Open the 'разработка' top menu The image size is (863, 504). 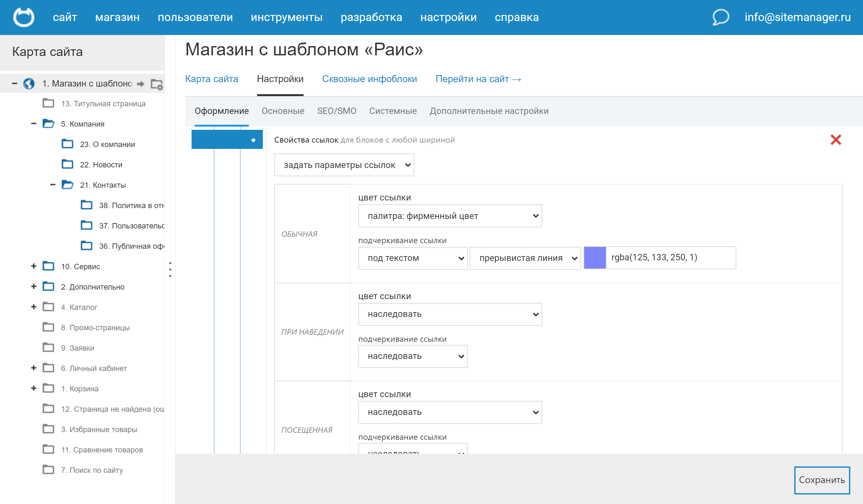click(x=371, y=17)
